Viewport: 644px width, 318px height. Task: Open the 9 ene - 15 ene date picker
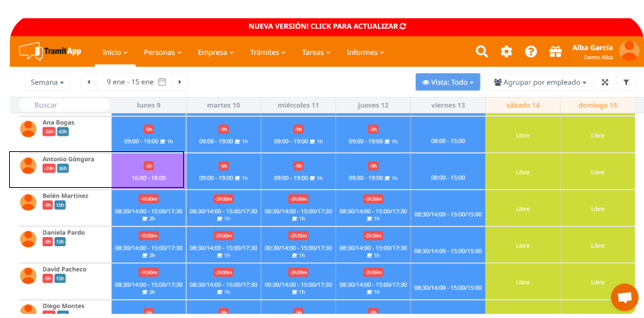pyautogui.click(x=135, y=82)
